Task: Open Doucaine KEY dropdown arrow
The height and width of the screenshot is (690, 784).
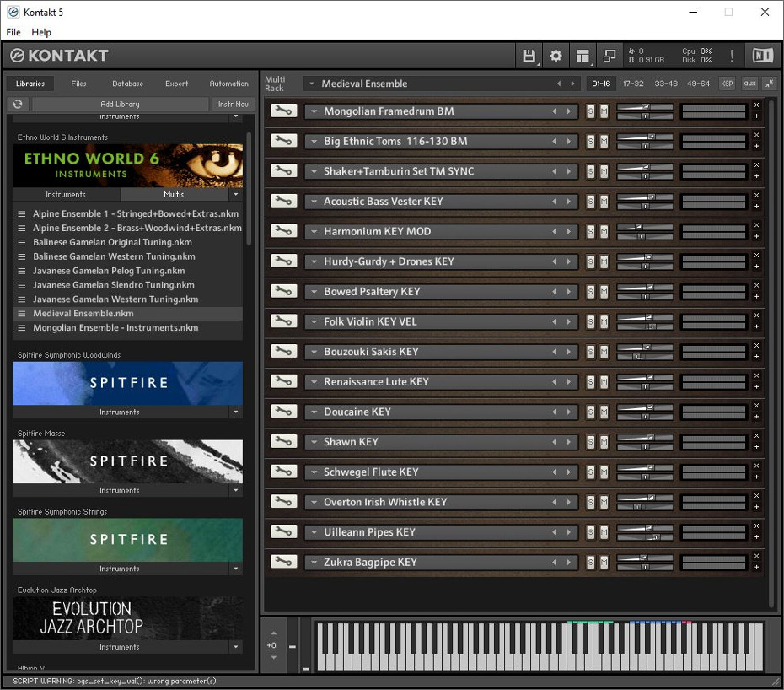Action: tap(314, 412)
